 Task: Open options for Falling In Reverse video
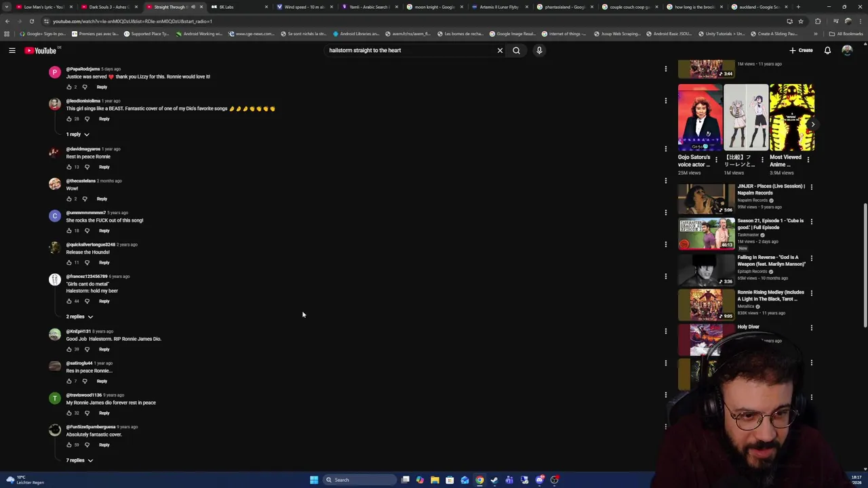click(811, 258)
